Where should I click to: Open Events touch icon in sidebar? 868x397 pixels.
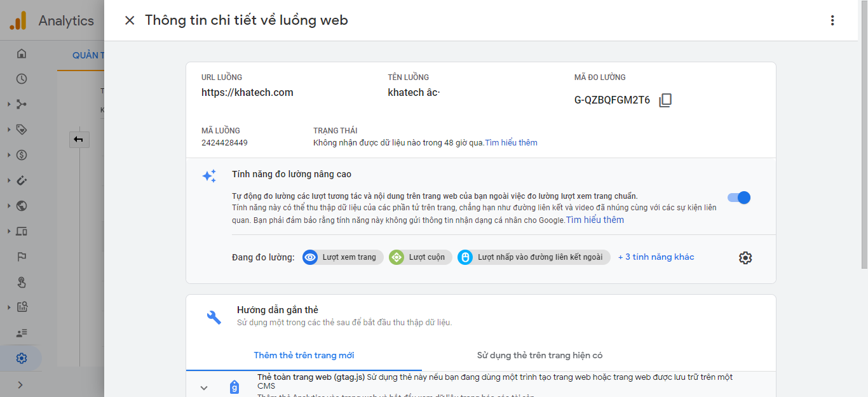point(22,282)
